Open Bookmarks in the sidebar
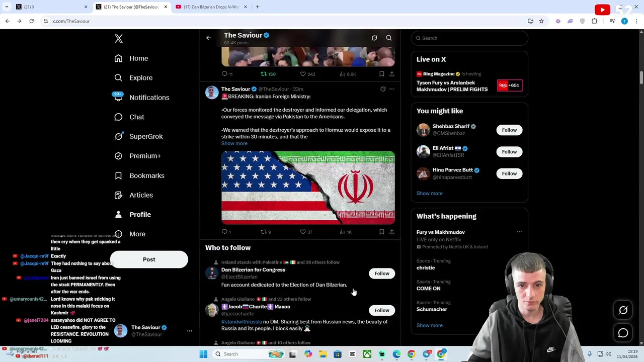This screenshot has width=644, height=362. 139,175
